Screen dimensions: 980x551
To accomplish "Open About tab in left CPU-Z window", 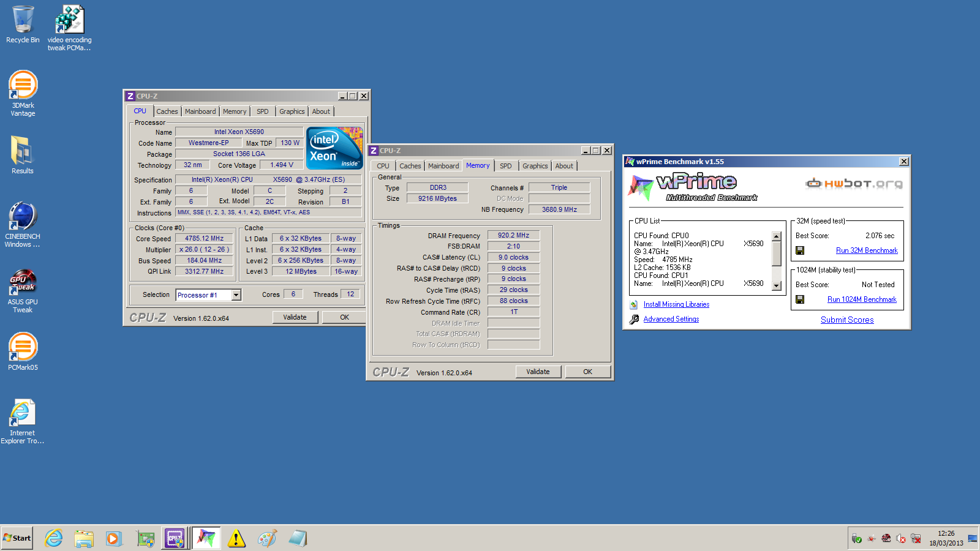I will pos(321,111).
